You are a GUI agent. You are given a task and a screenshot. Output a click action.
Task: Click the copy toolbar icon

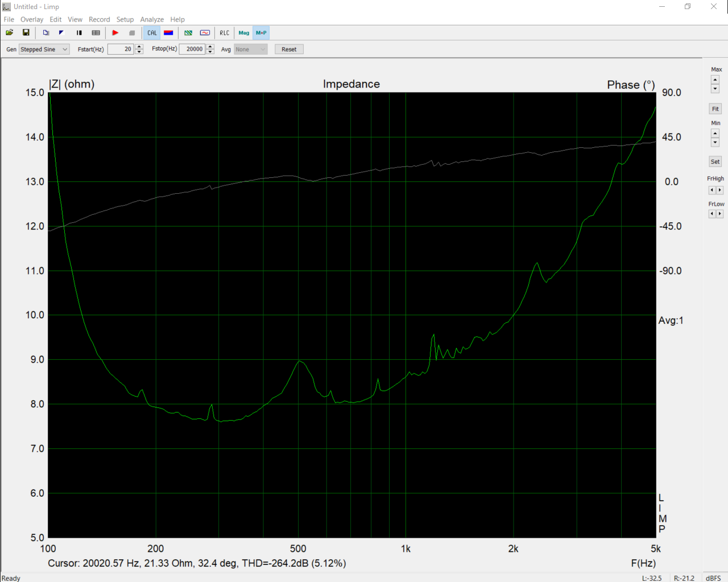(x=46, y=33)
